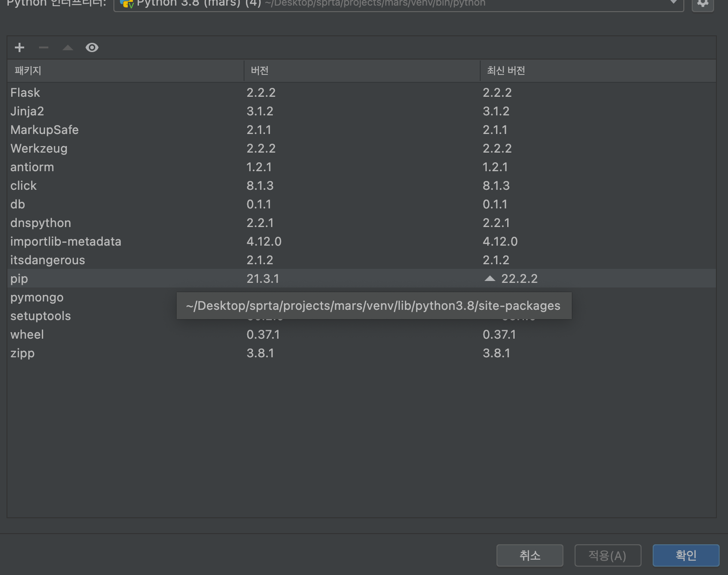This screenshot has height=575, width=728.
Task: Choose the setuptools package
Action: pyautogui.click(x=40, y=316)
